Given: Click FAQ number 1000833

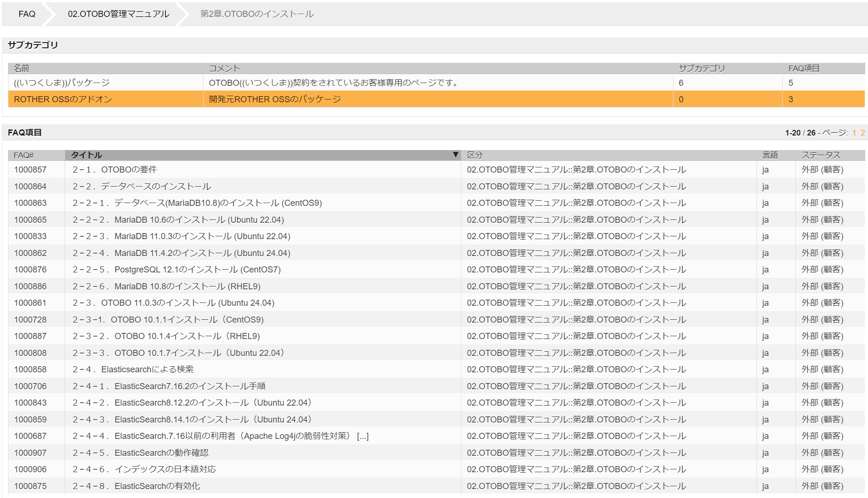Looking at the screenshot, I should click(30, 236).
